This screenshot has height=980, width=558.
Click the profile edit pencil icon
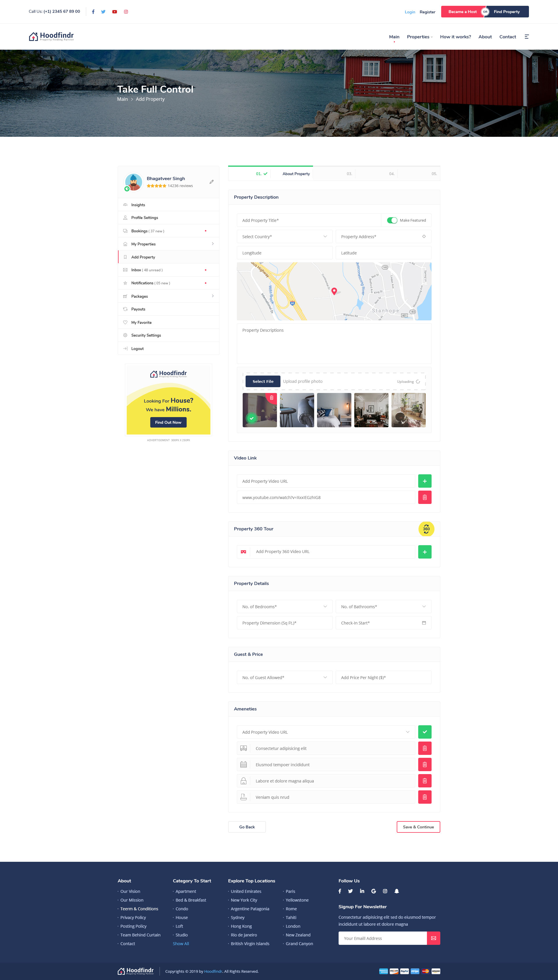[x=211, y=182]
